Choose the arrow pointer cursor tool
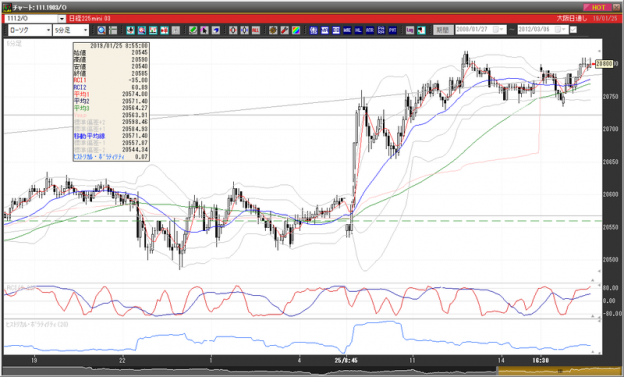 coord(205,30)
